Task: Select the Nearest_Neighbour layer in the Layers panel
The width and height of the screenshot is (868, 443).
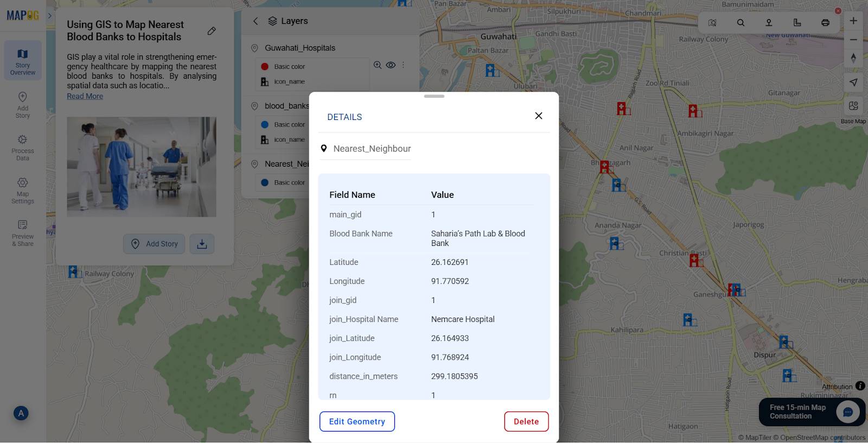Action: tap(286, 164)
